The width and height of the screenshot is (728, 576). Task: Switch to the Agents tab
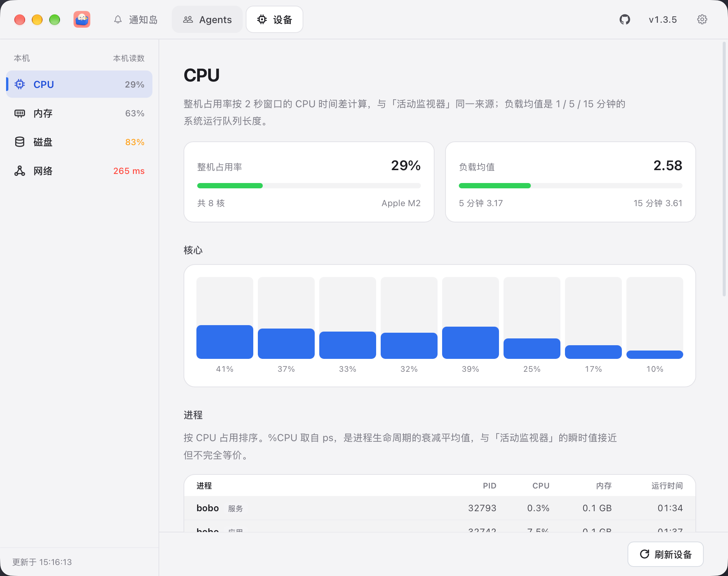(207, 19)
